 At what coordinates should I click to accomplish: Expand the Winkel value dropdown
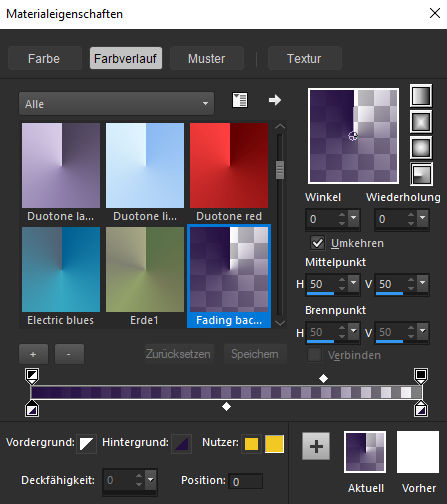(354, 219)
